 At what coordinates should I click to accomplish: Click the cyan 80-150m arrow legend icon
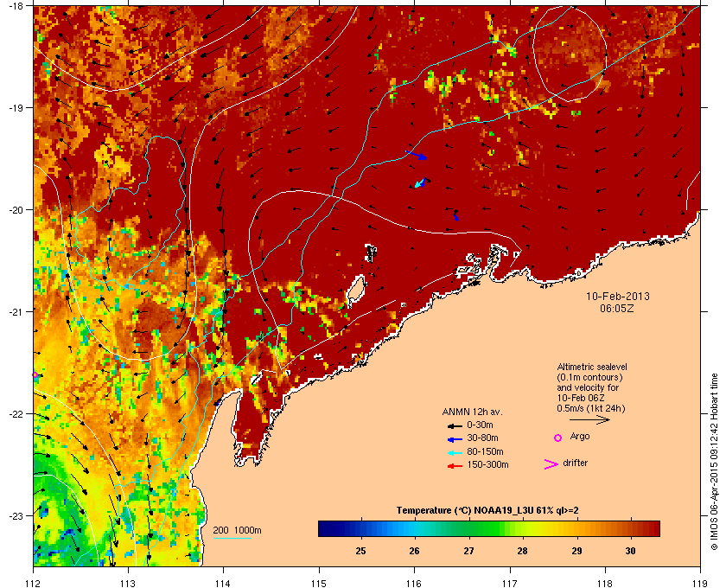[x=455, y=452]
